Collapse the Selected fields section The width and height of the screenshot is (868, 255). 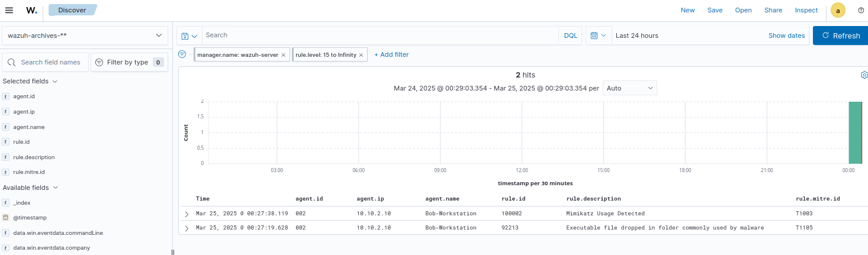(x=55, y=81)
